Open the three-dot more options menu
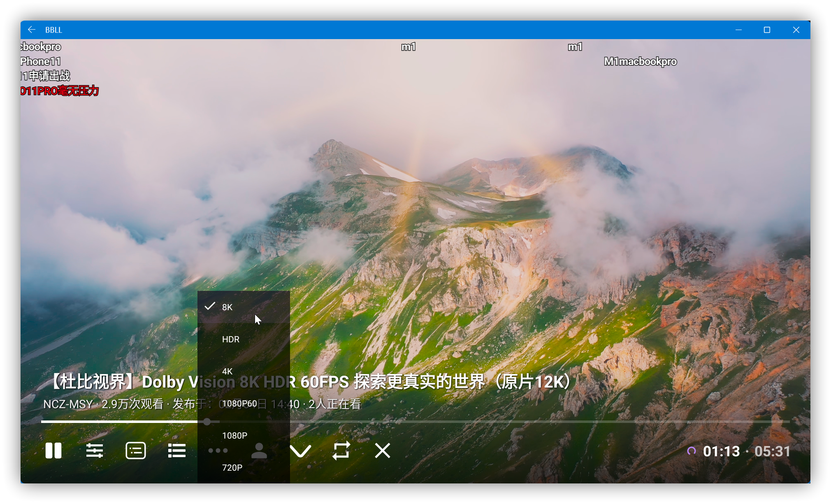831x504 pixels. tap(218, 451)
